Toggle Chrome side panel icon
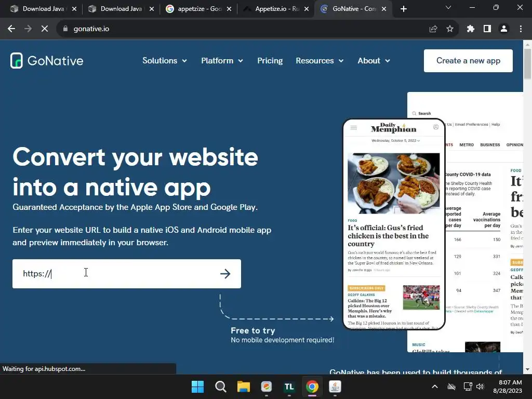The image size is (532, 399). pyautogui.click(x=487, y=29)
